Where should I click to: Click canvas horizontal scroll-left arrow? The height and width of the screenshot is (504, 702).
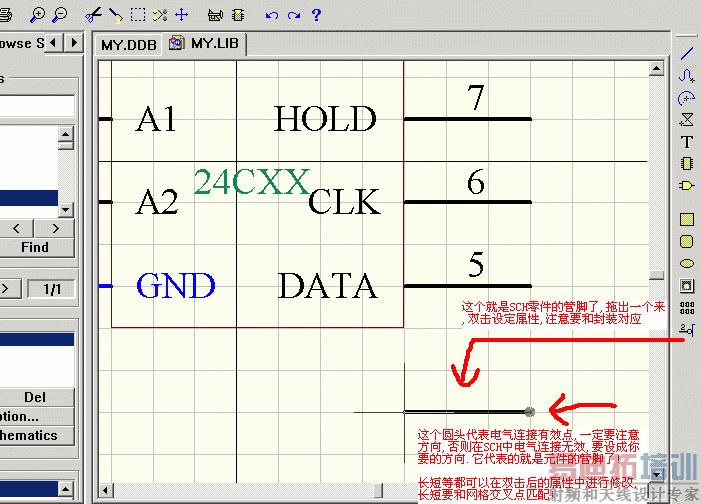pyautogui.click(x=106, y=491)
